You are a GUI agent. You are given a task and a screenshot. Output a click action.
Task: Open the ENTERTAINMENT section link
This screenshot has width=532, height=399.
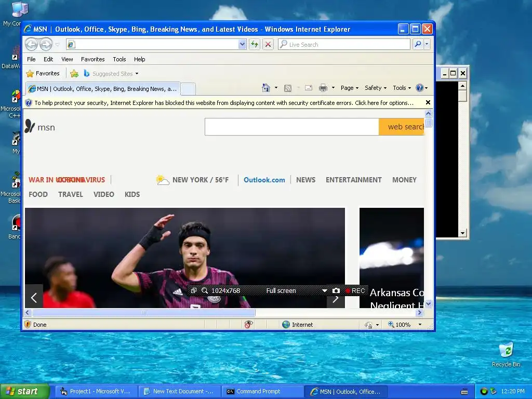click(x=353, y=180)
